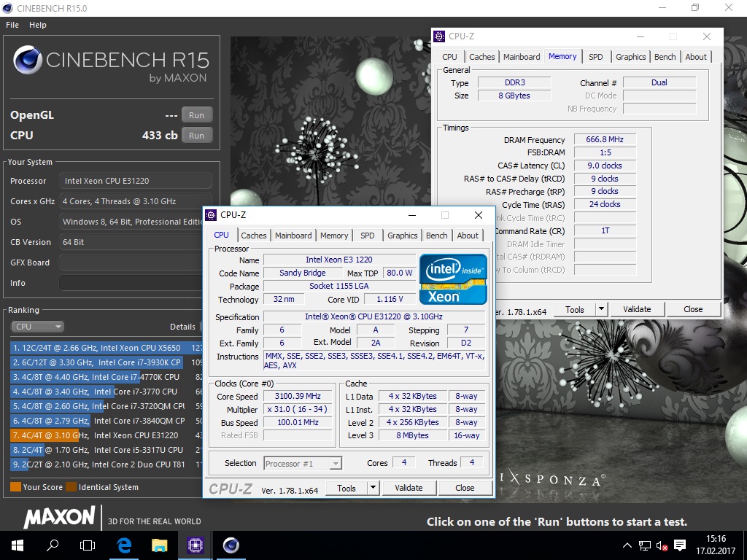Select ranking row Core 2 Duo
Screen dimensions: 747x560
[106, 464]
